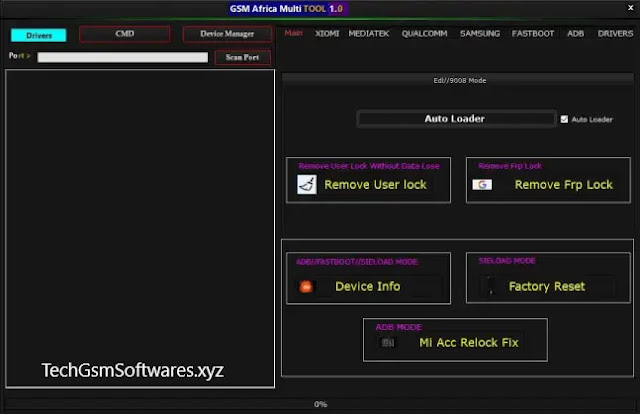Screen dimensions: 640x414
Task: Close the GSM Africa Multi Tool window
Action: pyautogui.click(x=630, y=8)
